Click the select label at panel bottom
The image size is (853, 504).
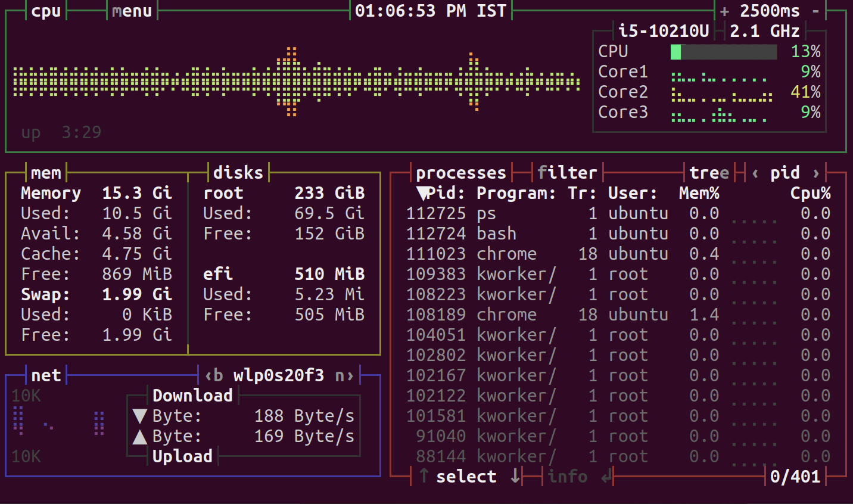466,476
